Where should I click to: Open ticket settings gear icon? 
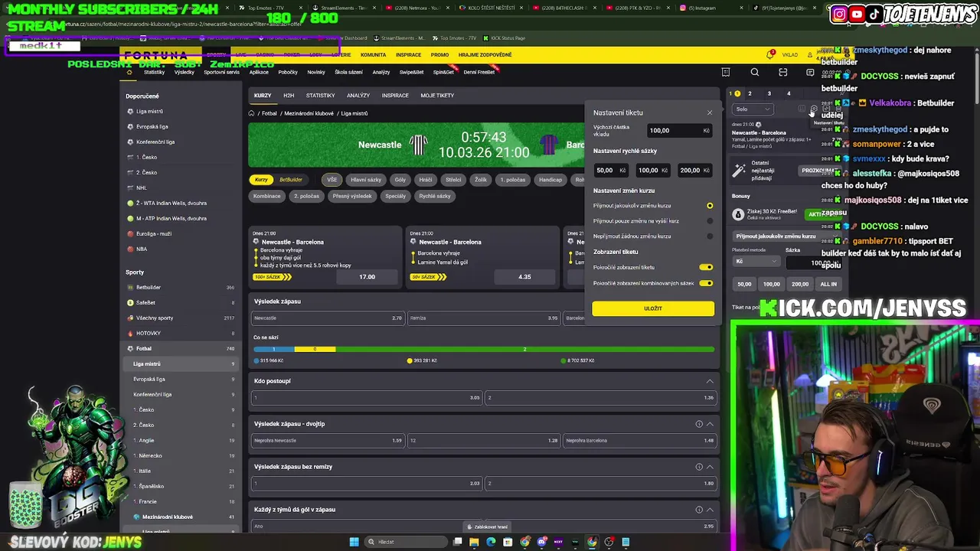[814, 109]
